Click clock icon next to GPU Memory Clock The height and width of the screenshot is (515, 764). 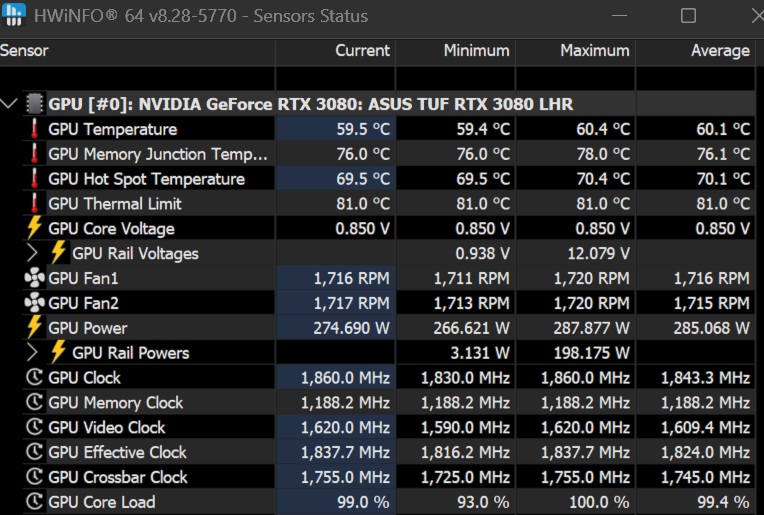click(x=35, y=402)
